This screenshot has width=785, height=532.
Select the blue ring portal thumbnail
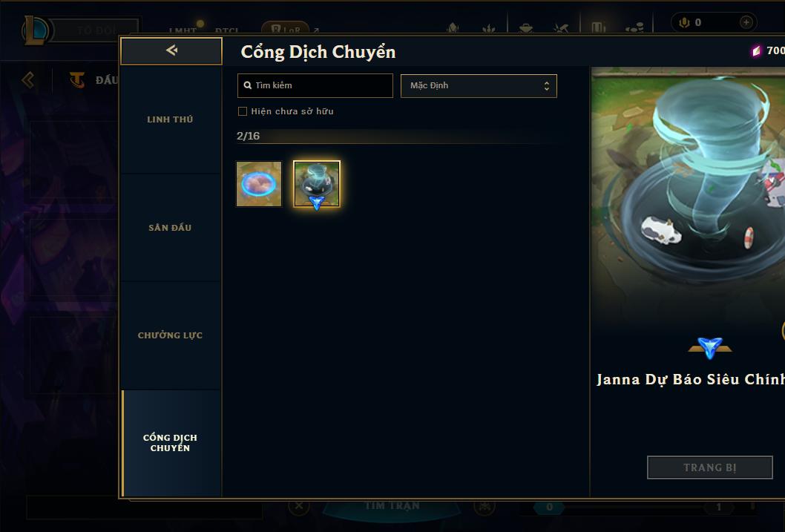(259, 184)
